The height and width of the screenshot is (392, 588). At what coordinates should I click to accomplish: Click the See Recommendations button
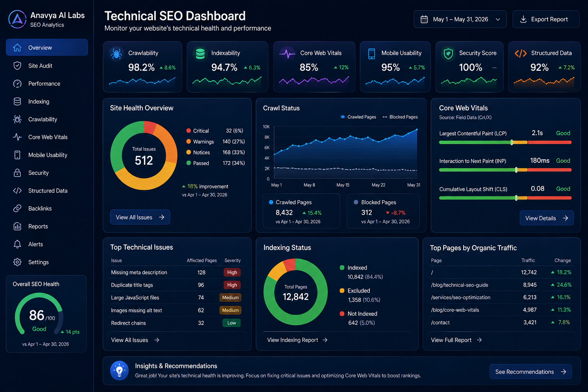(531, 372)
